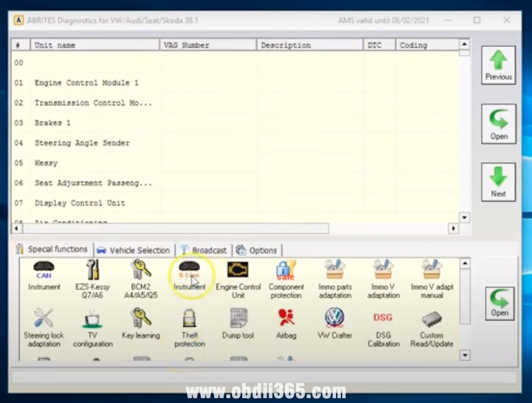Select row 06 Seat Adjustment Passeng...
The width and height of the screenshot is (532, 403).
[x=235, y=183]
